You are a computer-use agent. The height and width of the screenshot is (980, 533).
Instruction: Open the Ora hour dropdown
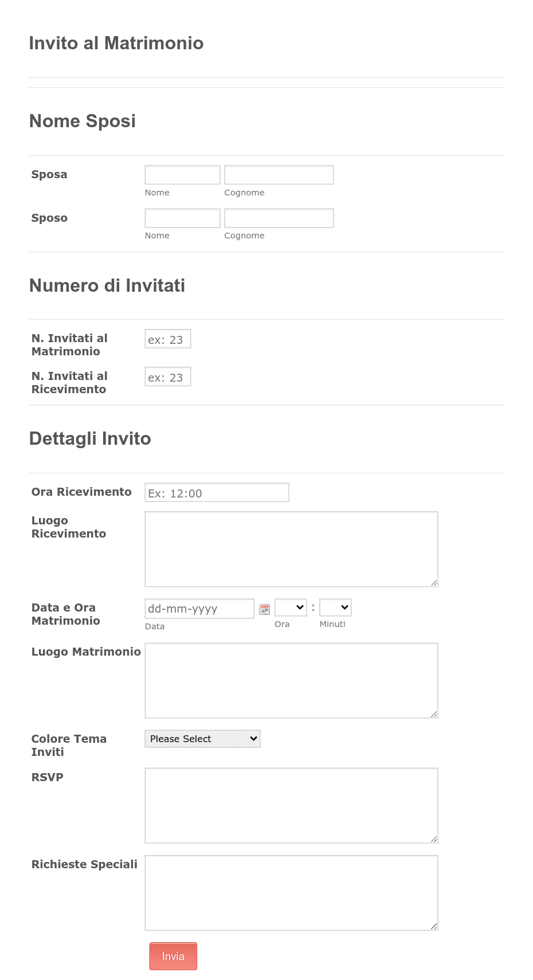click(290, 607)
